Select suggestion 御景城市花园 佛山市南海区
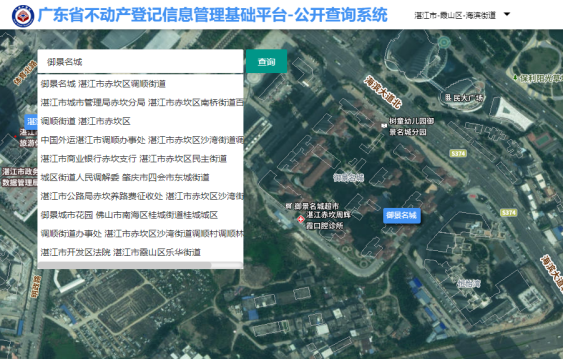 click(140, 215)
